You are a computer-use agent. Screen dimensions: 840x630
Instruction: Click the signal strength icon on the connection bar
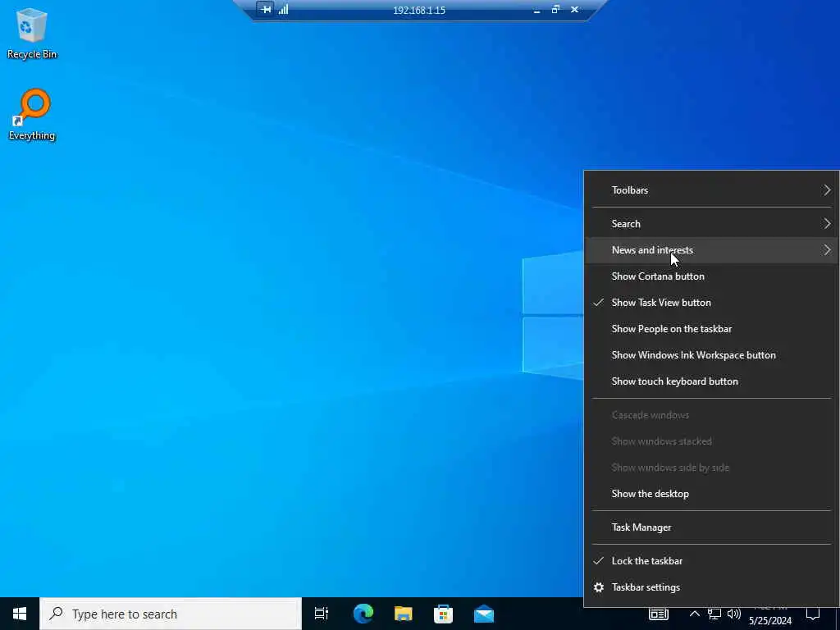(283, 9)
